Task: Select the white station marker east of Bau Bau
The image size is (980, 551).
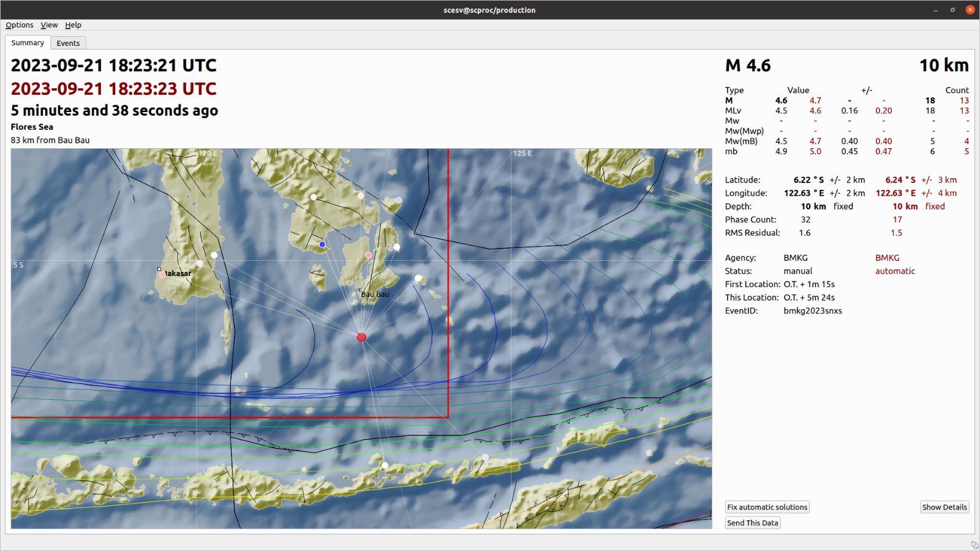Action: click(x=417, y=278)
